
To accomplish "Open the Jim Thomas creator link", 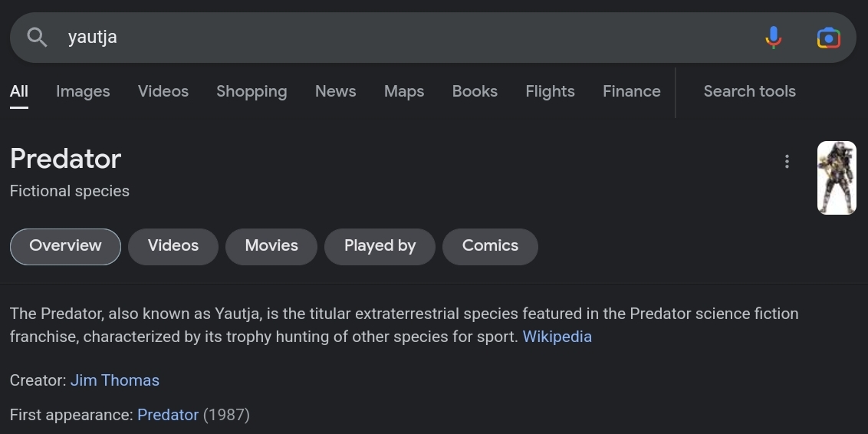I will click(115, 380).
